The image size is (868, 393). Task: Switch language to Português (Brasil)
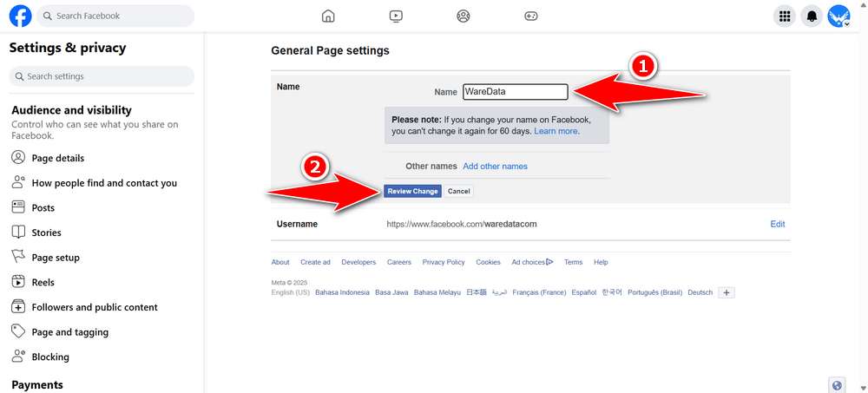tap(654, 292)
